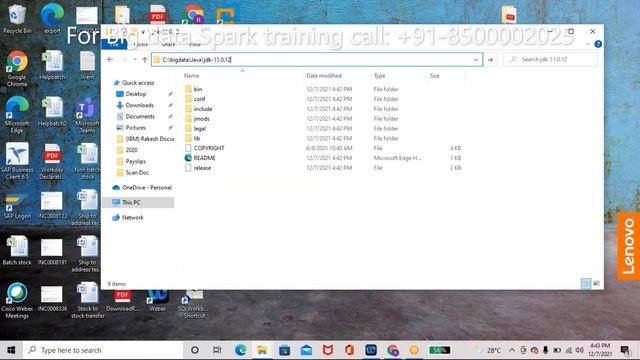Select Google Chrome desktop shortcut
The image size is (640, 360).
tap(17, 68)
